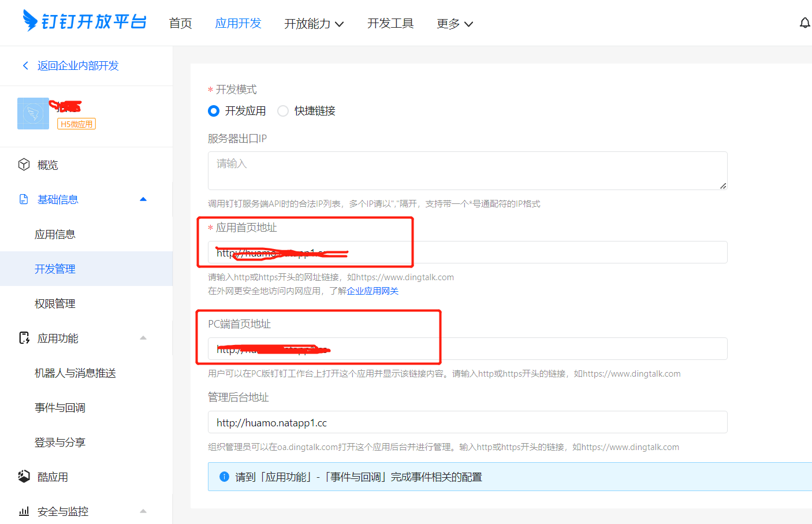The height and width of the screenshot is (524, 812).
Task: Go to the 首页 tab
Action: click(x=180, y=23)
